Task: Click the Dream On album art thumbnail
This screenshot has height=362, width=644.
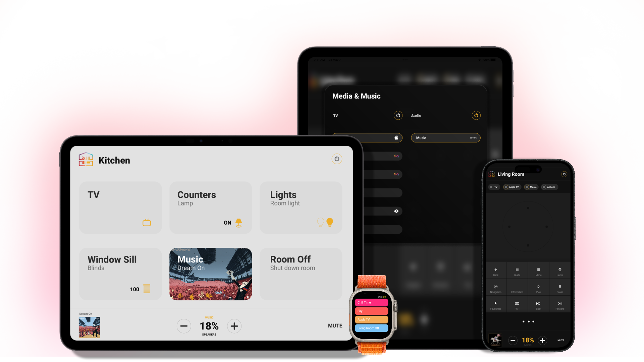Action: coord(89,327)
